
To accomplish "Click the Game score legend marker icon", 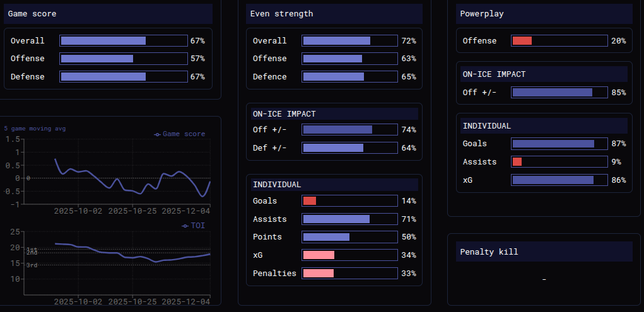I will click(157, 134).
